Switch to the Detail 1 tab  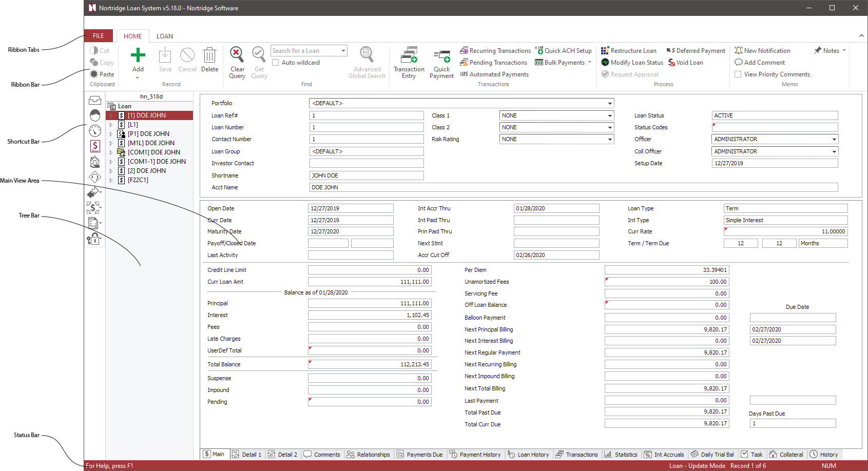pyautogui.click(x=247, y=455)
